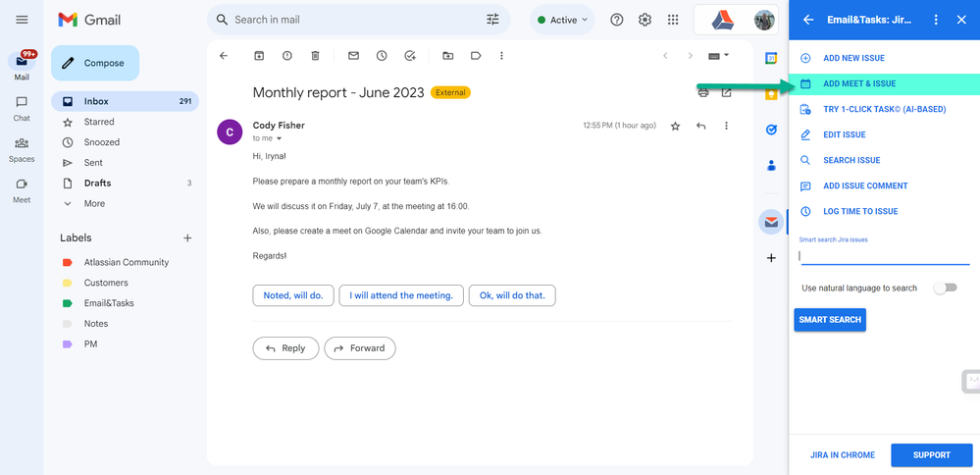Viewport: 980px width, 475px height.
Task: Open the input tools keyboard dropdown
Action: [x=719, y=56]
